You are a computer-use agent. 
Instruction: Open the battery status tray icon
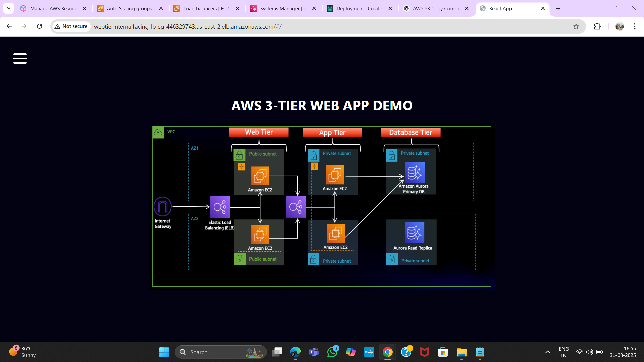tap(600, 352)
